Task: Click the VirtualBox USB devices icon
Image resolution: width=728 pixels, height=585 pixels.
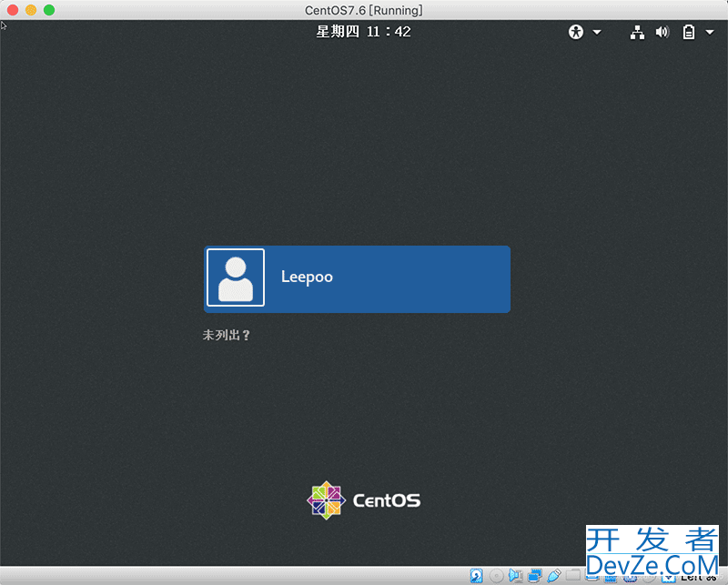Action: coord(554,576)
